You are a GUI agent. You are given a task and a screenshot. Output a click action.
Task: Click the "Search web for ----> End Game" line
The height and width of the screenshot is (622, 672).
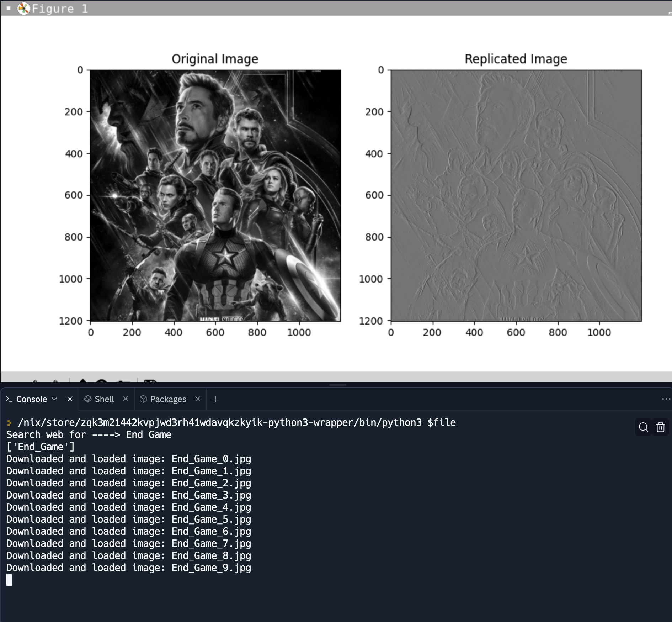pyautogui.click(x=89, y=434)
